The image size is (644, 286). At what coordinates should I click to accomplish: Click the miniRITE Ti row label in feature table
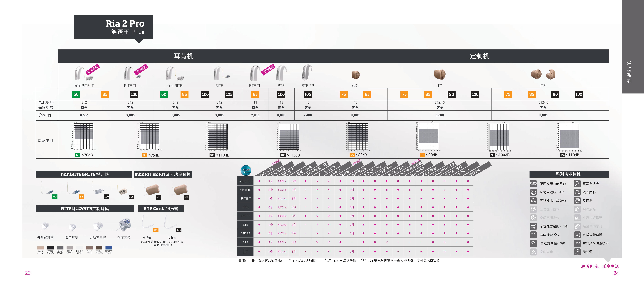tap(245, 181)
